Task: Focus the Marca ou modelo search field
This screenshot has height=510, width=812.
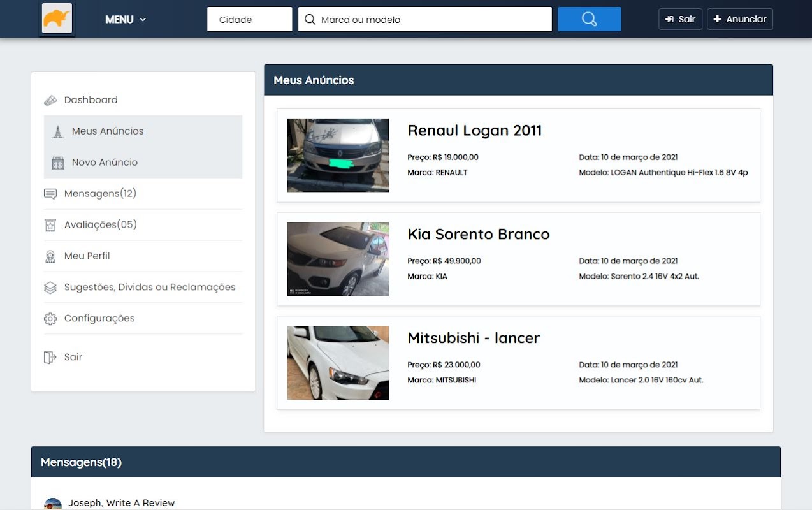Action: point(424,19)
